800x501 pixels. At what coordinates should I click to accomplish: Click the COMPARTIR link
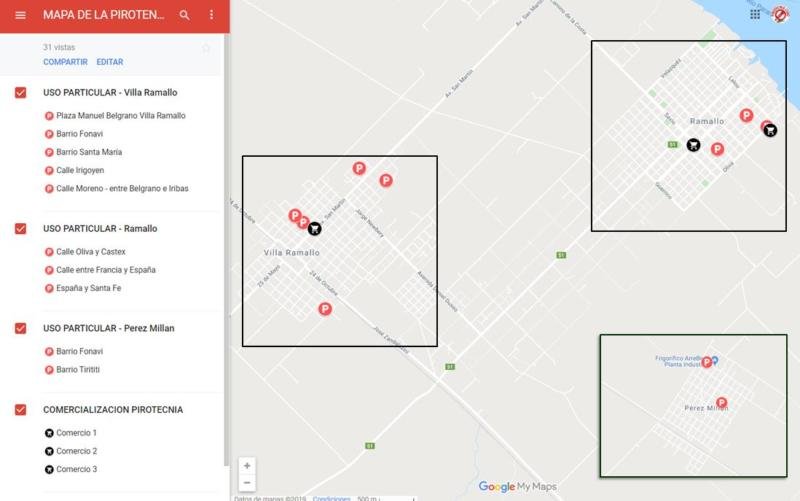click(65, 62)
